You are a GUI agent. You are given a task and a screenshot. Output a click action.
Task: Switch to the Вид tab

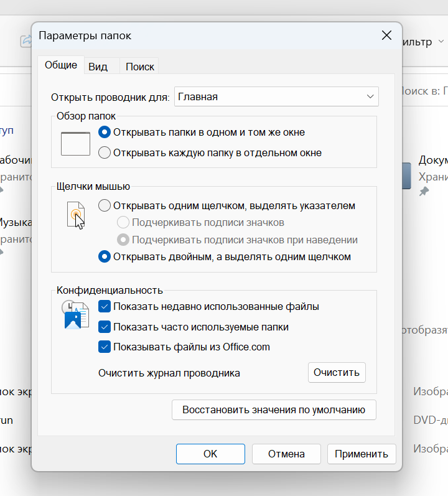click(98, 67)
